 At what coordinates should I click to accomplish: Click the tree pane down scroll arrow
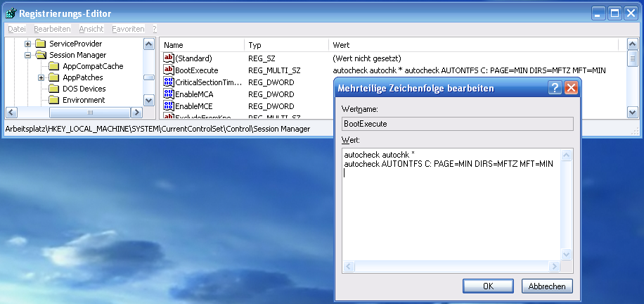click(148, 100)
